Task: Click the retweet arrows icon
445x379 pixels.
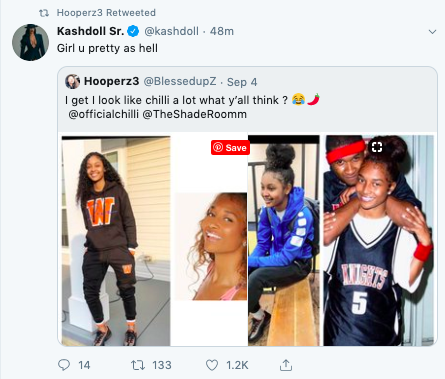Action: (138, 365)
